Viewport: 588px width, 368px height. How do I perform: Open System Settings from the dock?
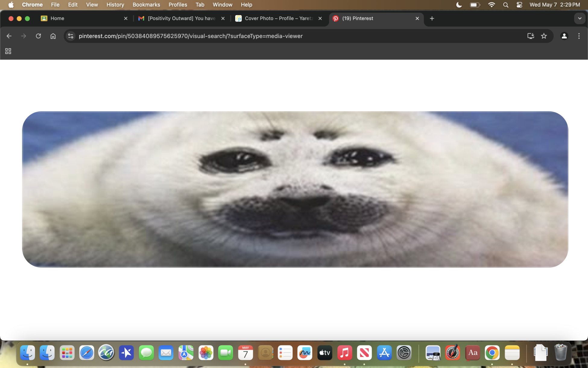(404, 353)
